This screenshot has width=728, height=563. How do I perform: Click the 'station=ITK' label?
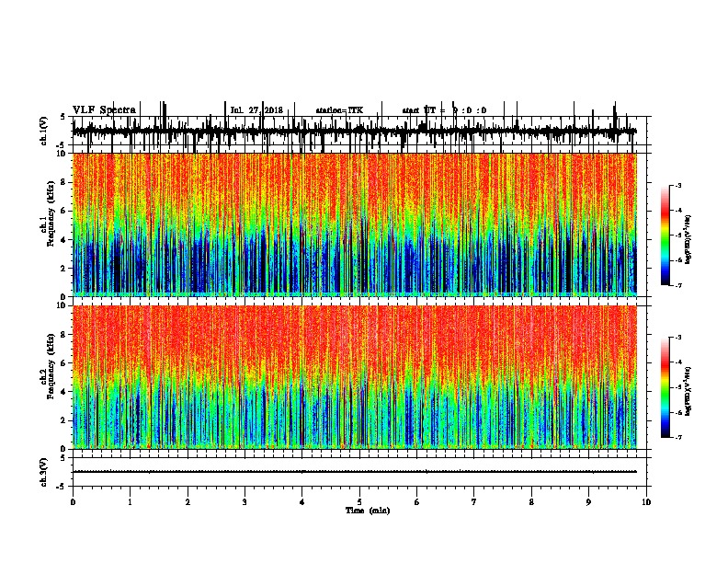(339, 110)
